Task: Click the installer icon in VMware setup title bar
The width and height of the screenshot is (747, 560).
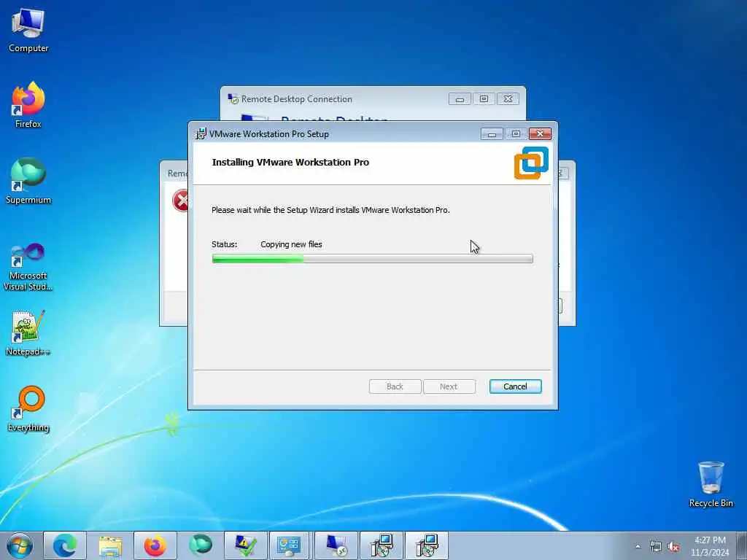Action: tap(201, 134)
